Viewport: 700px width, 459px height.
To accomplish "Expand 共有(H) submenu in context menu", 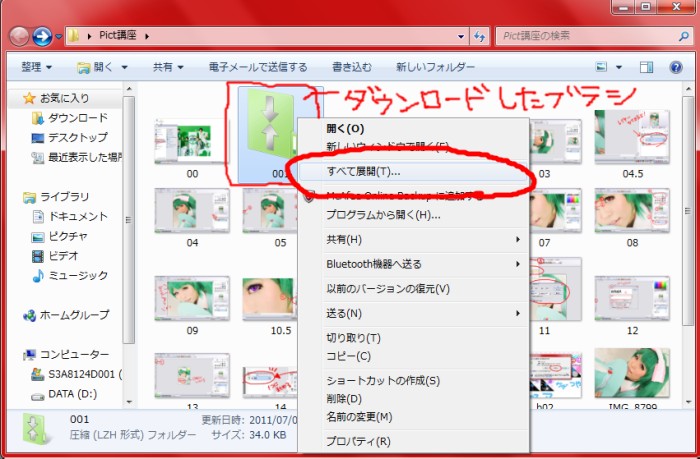I will (413, 240).
